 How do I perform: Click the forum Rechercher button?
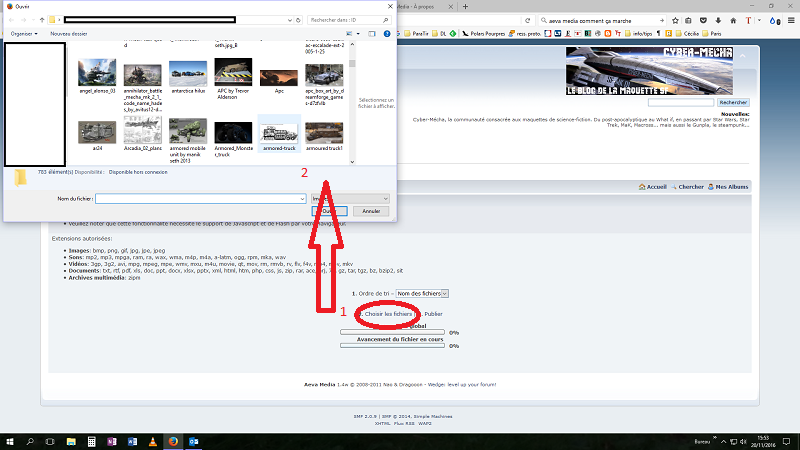[733, 103]
